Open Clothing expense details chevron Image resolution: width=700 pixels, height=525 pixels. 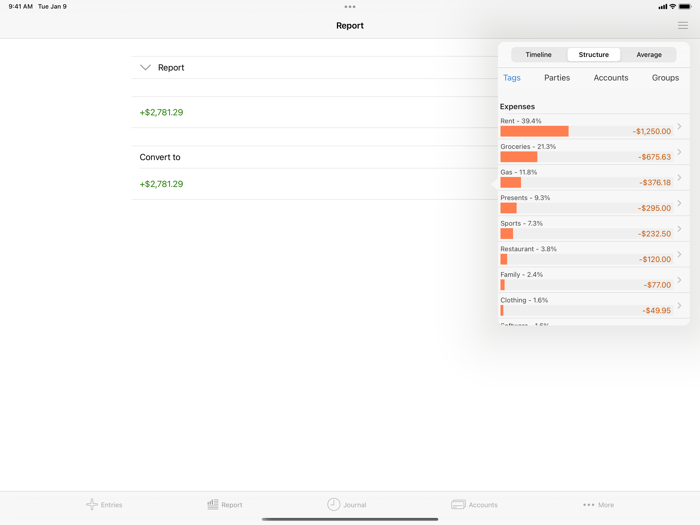click(679, 305)
